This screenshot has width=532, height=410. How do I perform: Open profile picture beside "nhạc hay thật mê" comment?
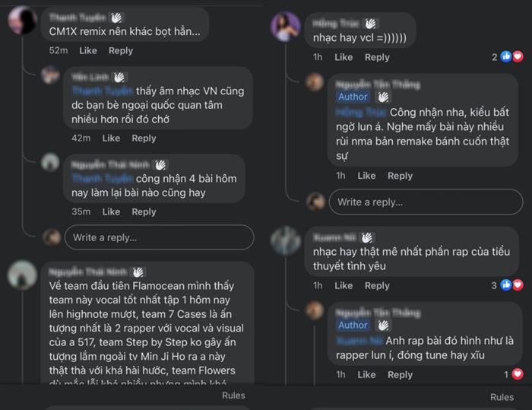click(x=286, y=240)
